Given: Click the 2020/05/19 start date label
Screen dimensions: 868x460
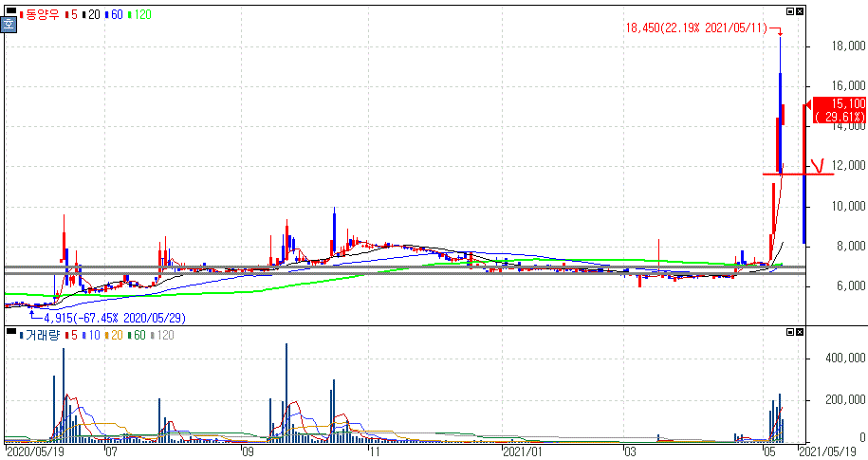Looking at the screenshot, I should (x=34, y=452).
